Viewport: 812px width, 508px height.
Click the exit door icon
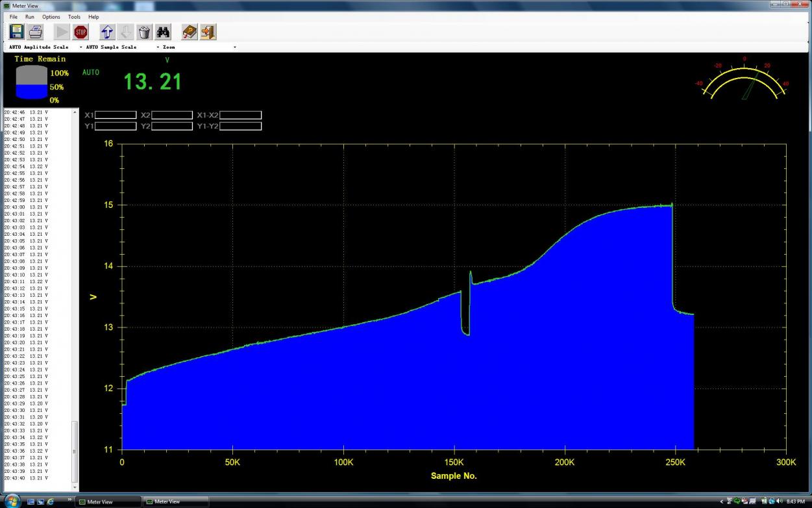pos(208,32)
